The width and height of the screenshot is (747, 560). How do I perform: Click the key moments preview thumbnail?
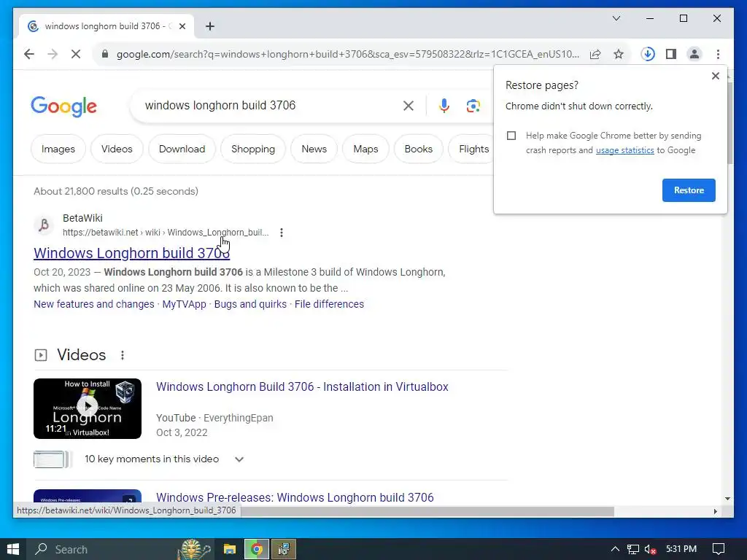tap(52, 459)
